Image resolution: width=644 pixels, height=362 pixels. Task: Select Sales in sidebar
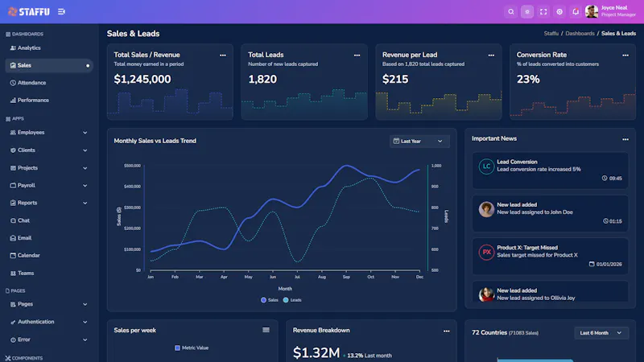pyautogui.click(x=49, y=65)
